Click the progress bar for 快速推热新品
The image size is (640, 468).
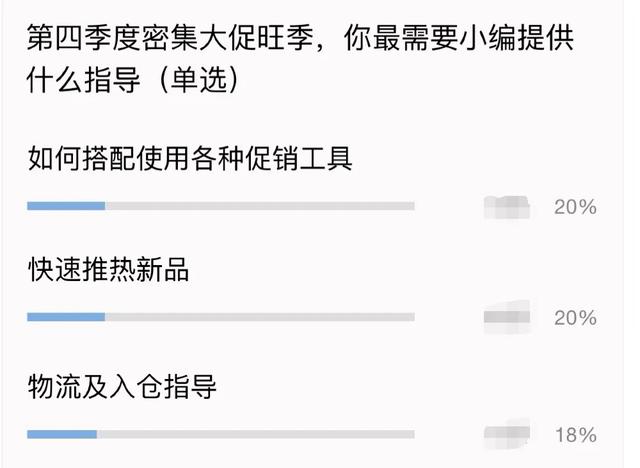point(221,317)
